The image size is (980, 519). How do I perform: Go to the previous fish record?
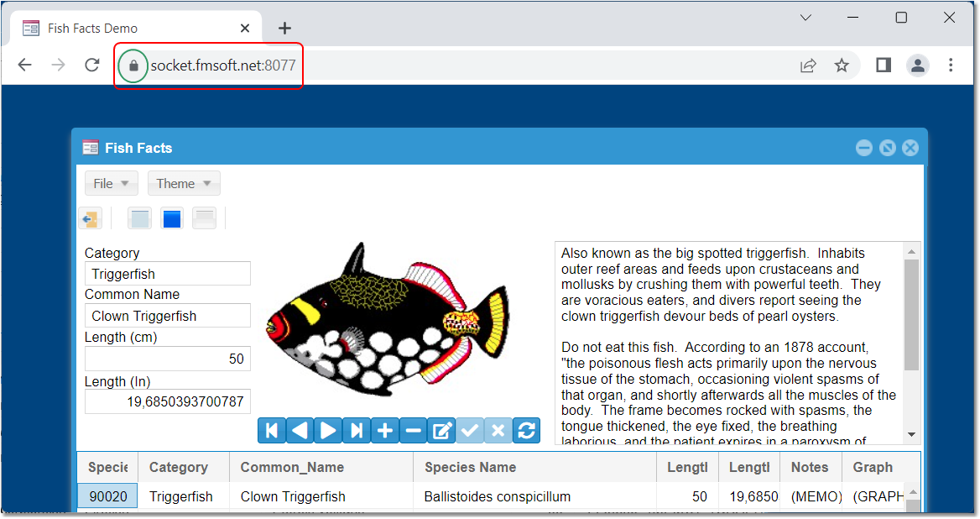[x=300, y=431]
